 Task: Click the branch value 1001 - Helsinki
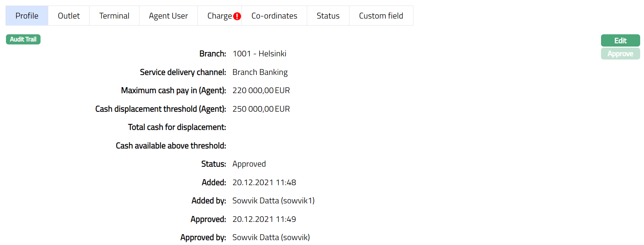(259, 54)
